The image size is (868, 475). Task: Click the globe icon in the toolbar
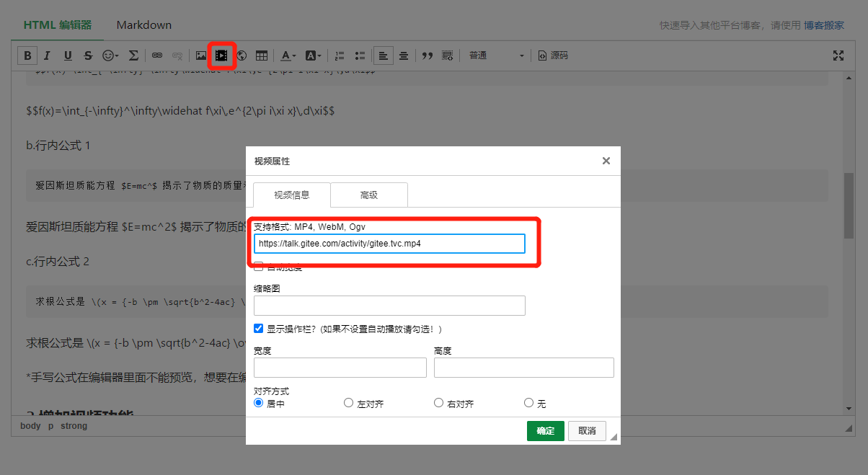[x=242, y=56]
